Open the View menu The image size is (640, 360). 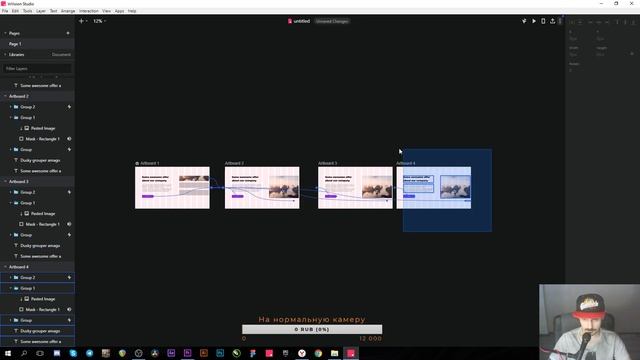click(107, 11)
